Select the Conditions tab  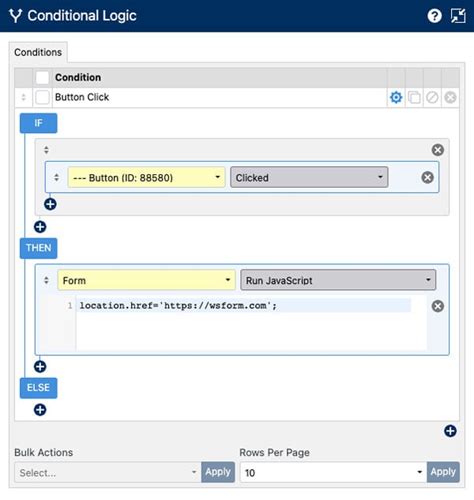tap(38, 52)
